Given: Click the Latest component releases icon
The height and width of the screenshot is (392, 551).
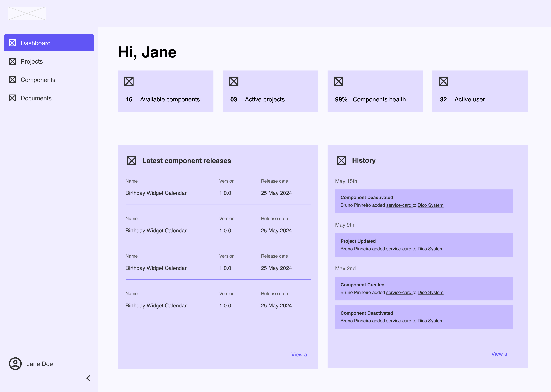Looking at the screenshot, I should pos(131,161).
